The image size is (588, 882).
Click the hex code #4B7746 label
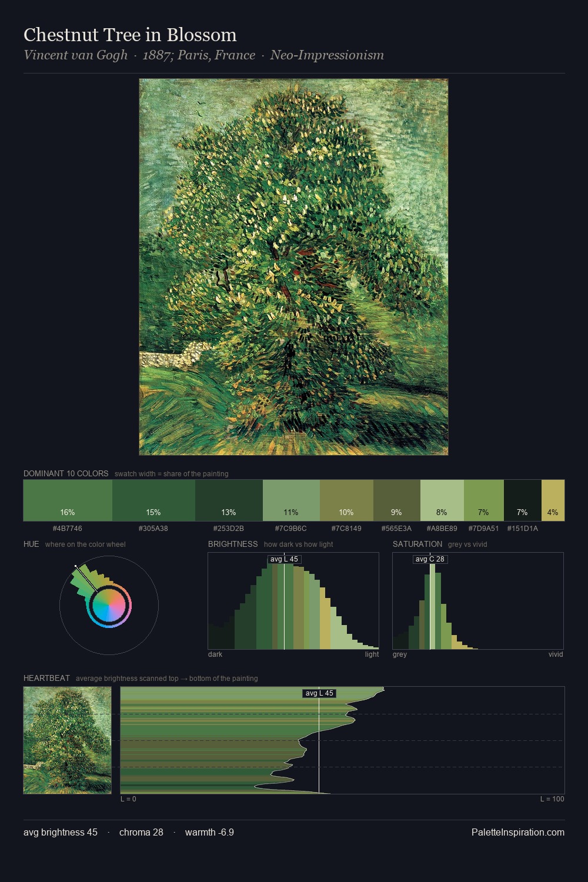click(68, 529)
